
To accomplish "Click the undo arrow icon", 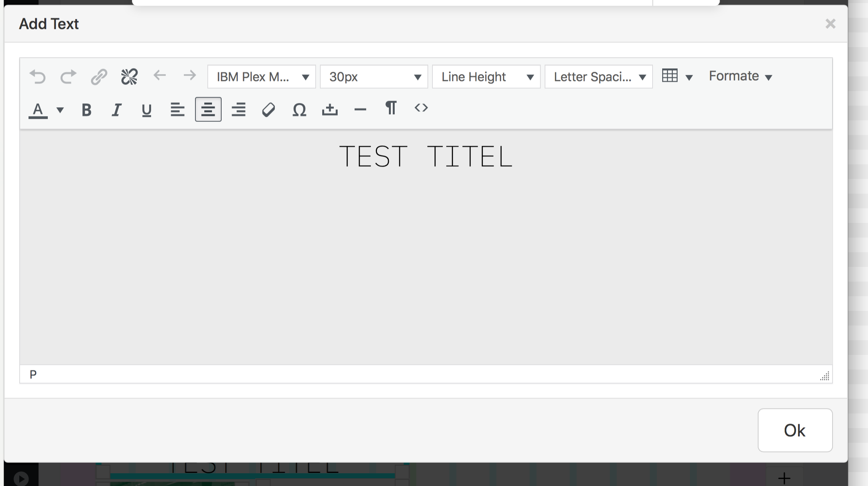I will tap(37, 76).
